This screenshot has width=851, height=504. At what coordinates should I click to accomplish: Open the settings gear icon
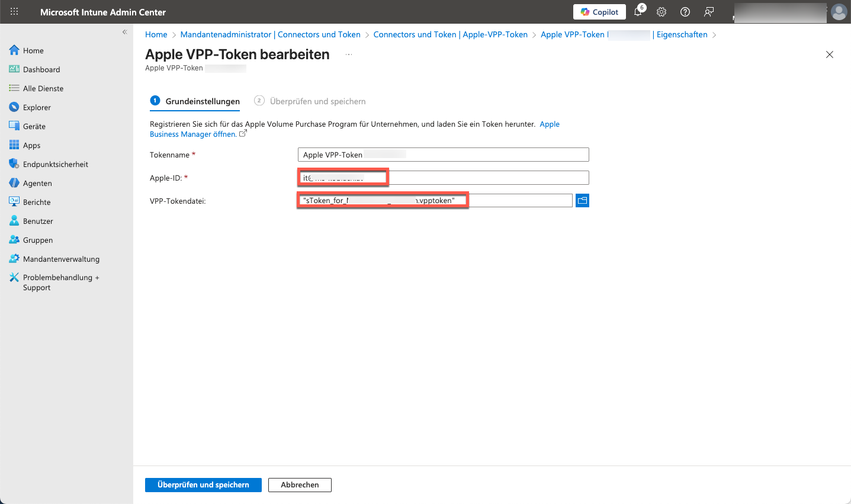click(x=661, y=12)
